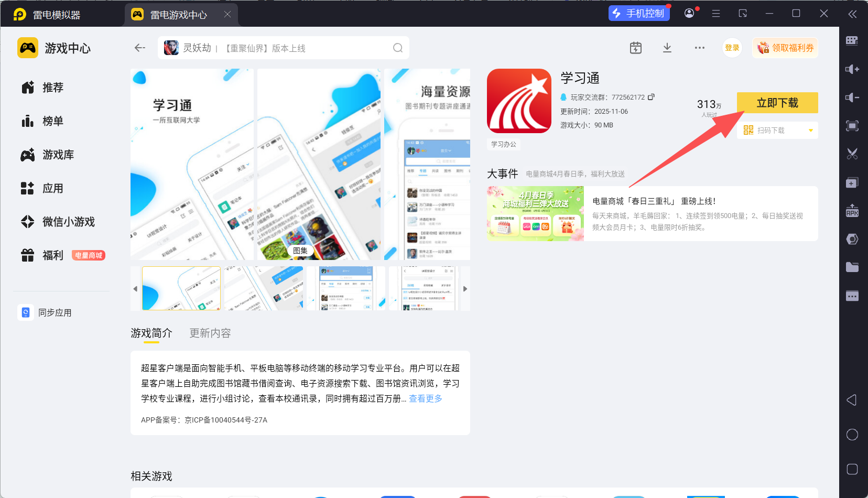Screen dimensions: 868x498
Task: Open the 电量商城「春日三重礼」 event title
Action: 654,201
